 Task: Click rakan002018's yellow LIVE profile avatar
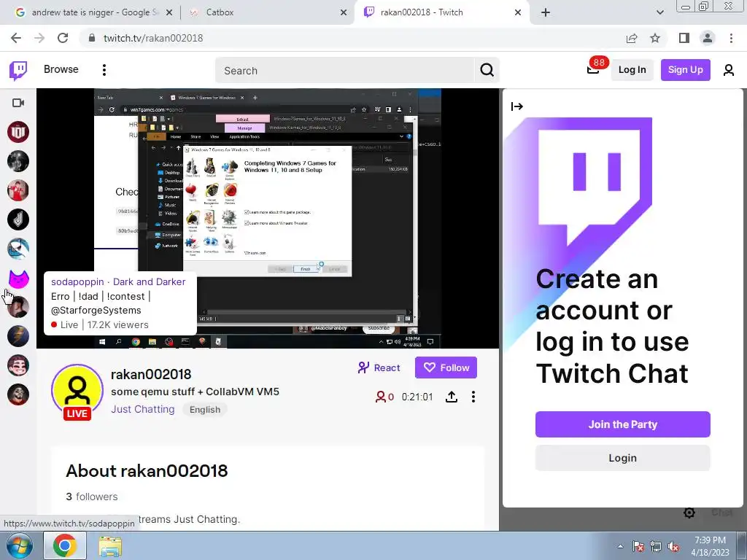[77, 391]
